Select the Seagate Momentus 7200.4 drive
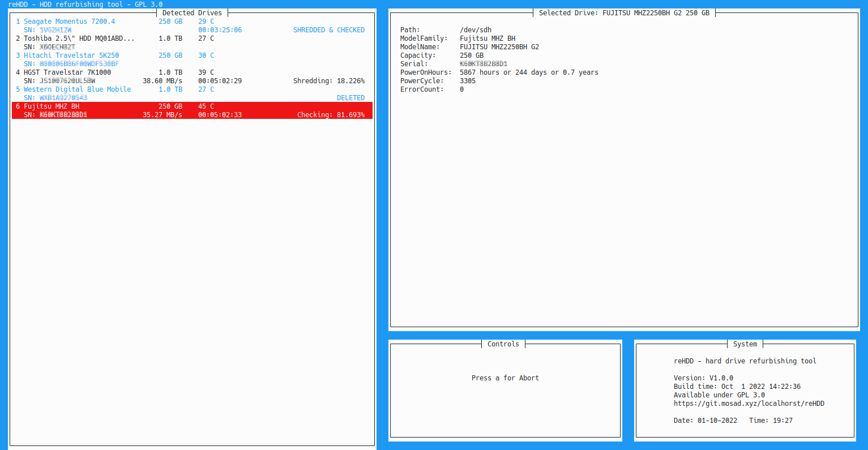868x450 pixels. coord(69,22)
